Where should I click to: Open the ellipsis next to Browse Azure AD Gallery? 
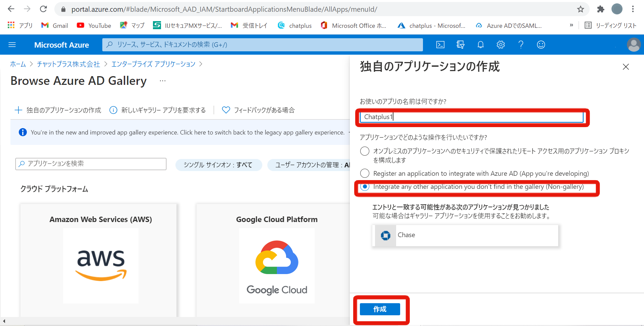click(x=163, y=81)
